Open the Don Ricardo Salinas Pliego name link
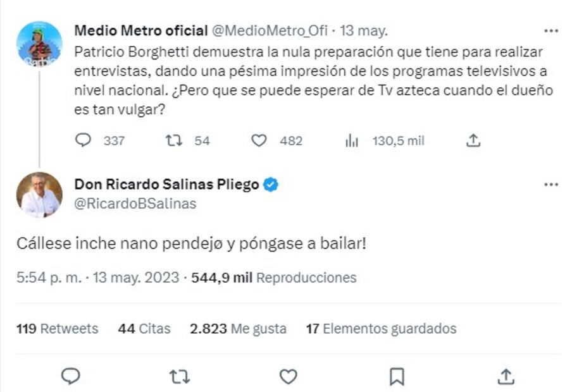Screen dimensions: 572x392 (x=167, y=185)
